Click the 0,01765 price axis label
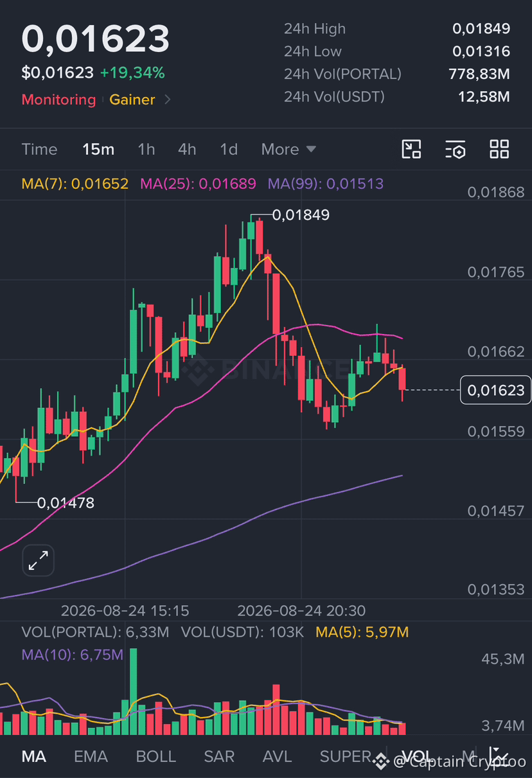Screen dimensions: 532x778 pos(496,272)
